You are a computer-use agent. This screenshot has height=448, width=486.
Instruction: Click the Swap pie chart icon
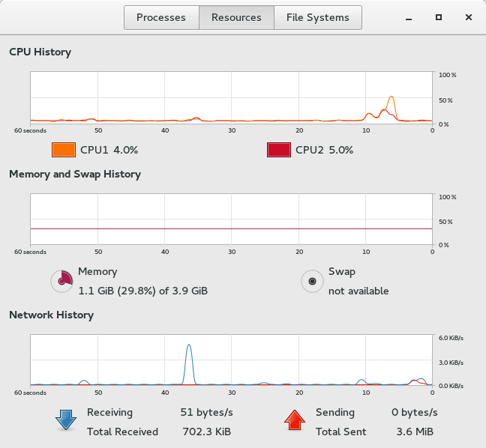tap(311, 281)
